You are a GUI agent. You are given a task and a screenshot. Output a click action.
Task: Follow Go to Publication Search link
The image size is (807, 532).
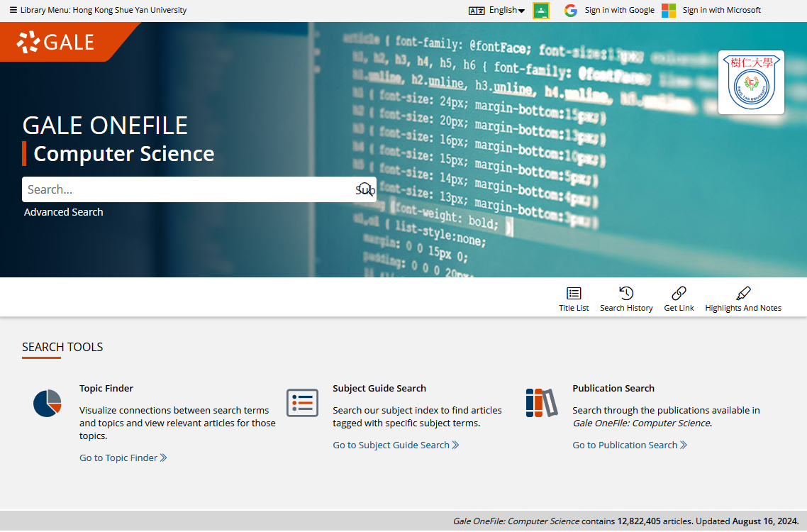[x=630, y=445]
